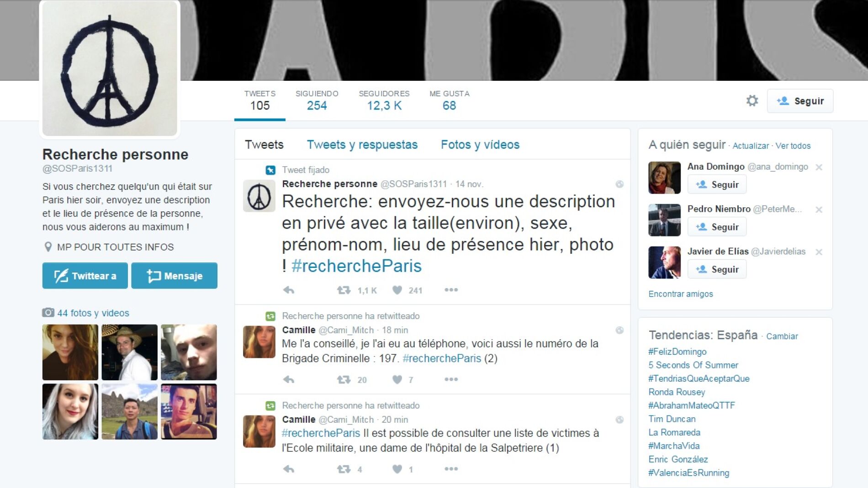Click the globe icon on the pinned tweet
Viewport: 868px width, 488px height.
click(x=619, y=184)
